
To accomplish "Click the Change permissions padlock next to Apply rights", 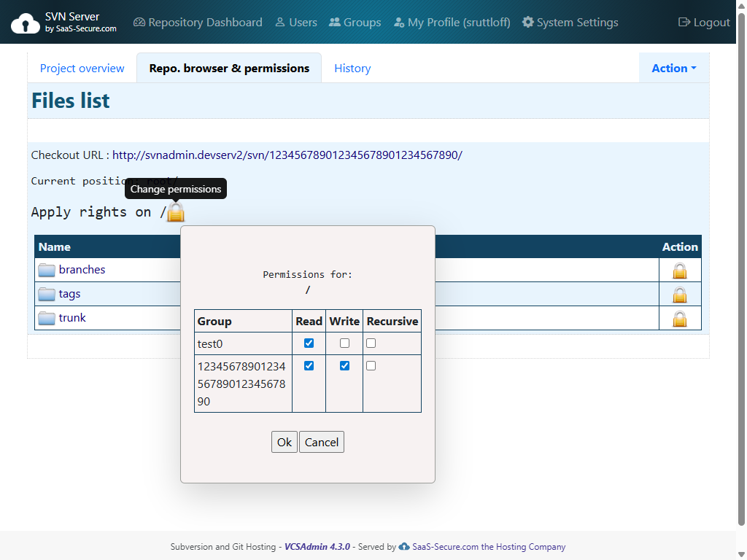I will point(176,213).
